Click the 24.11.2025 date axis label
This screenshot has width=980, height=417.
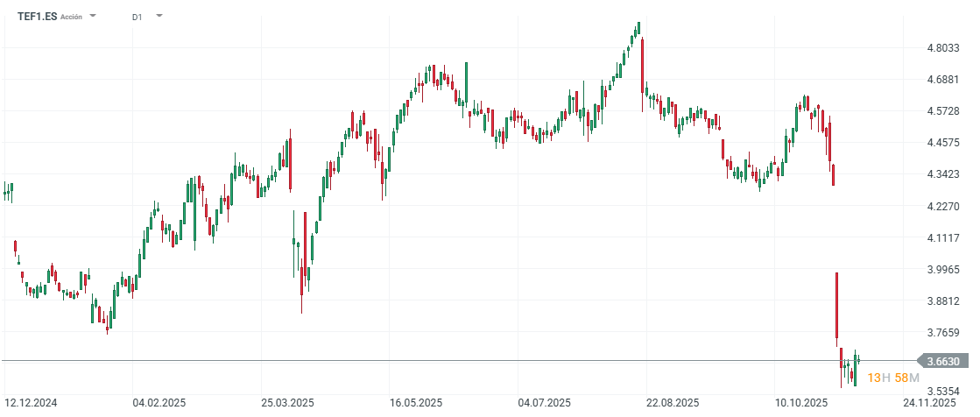(x=929, y=403)
